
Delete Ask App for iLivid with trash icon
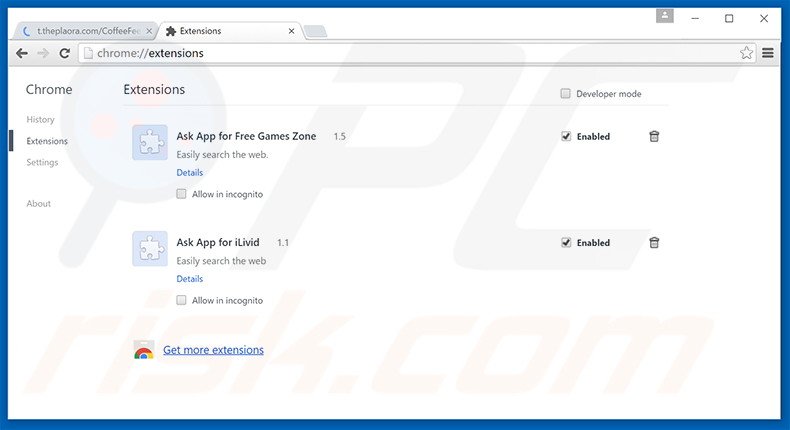click(654, 242)
